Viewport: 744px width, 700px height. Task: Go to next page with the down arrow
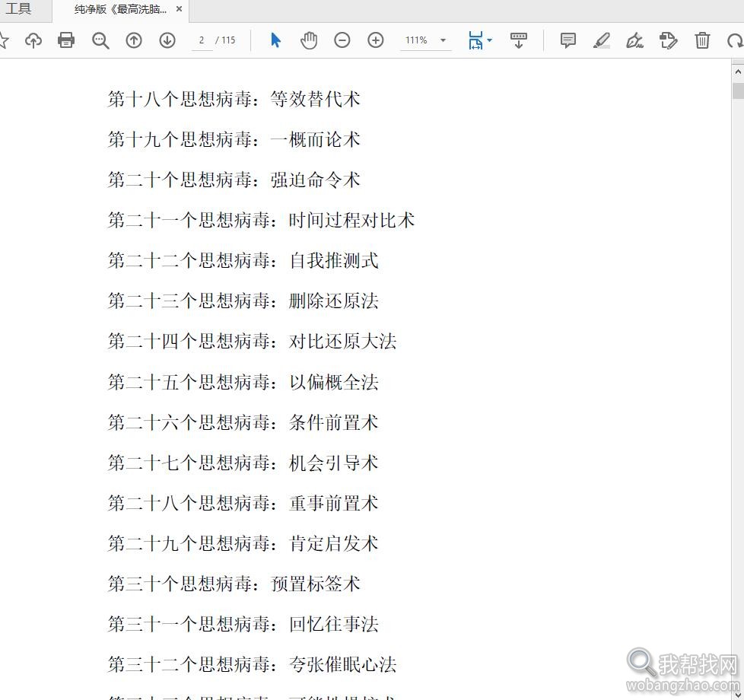pyautogui.click(x=167, y=40)
